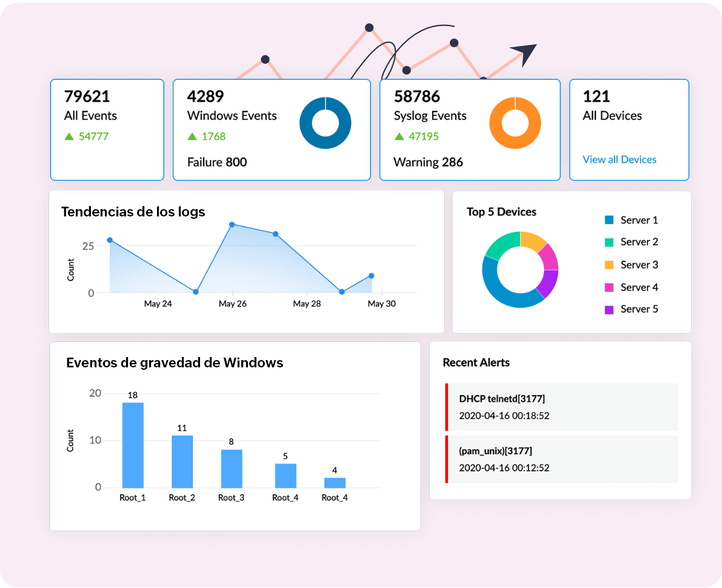This screenshot has width=722, height=588.
Task: Select the Server 1 blue legend swatch
Action: 609,220
